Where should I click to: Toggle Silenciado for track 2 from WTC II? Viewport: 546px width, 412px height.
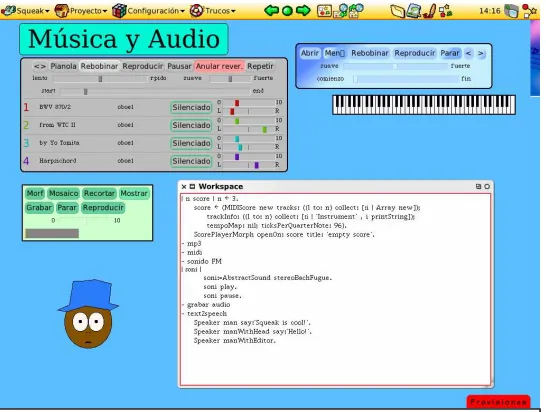pos(191,125)
